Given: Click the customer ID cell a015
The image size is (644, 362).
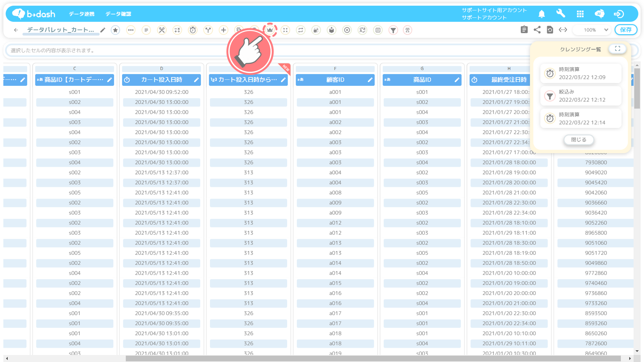Looking at the screenshot, I should point(335,283).
